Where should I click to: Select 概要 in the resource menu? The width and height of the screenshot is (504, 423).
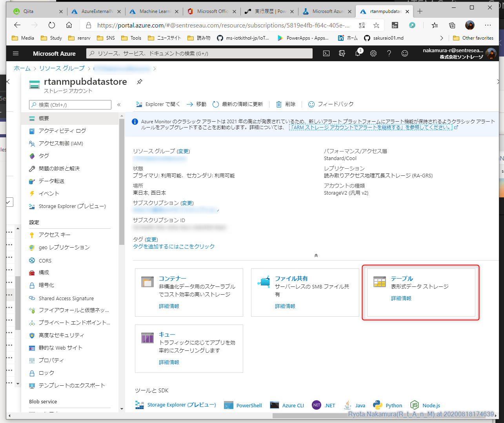(70, 119)
